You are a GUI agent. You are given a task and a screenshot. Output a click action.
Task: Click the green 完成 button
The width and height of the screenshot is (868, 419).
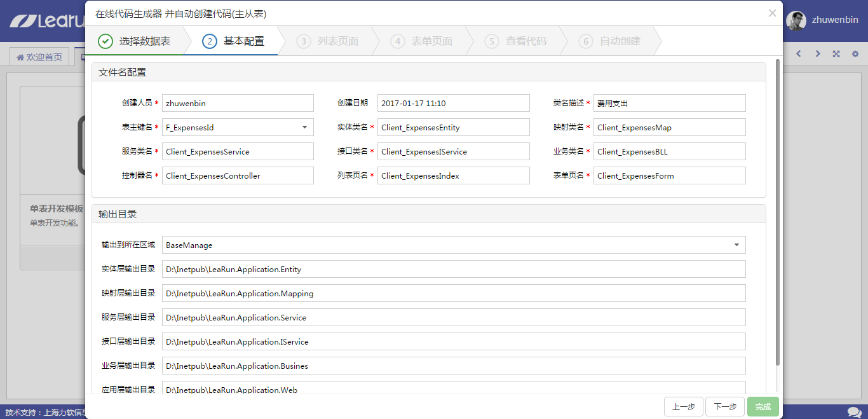click(763, 407)
